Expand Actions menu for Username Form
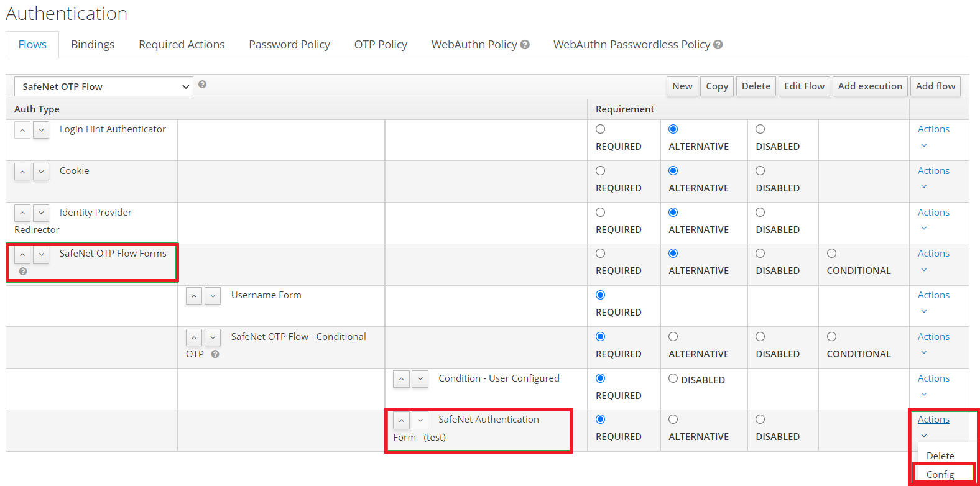This screenshot has width=980, height=486. point(933,296)
